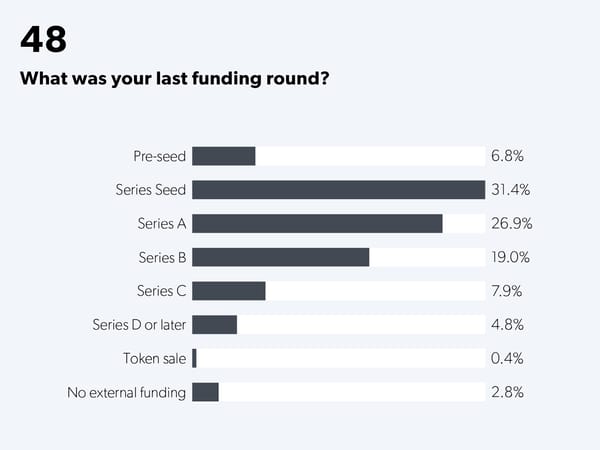Click the 31.4% value
The image size is (600, 450).
[511, 190]
